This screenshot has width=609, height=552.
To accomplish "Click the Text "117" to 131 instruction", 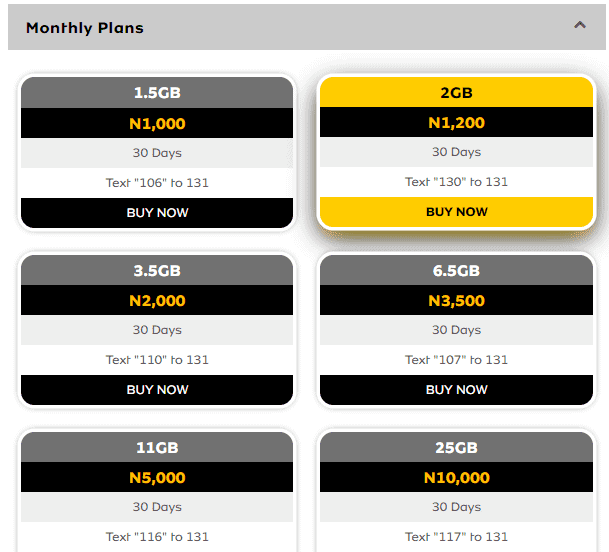I will click(457, 537).
